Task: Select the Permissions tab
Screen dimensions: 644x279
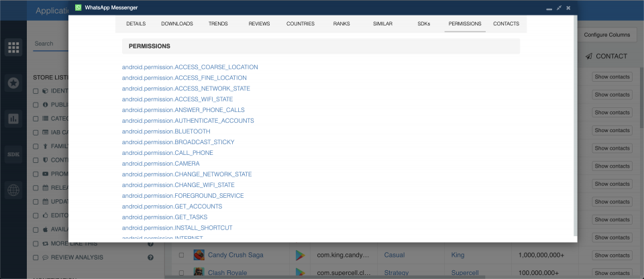Action: tap(465, 24)
